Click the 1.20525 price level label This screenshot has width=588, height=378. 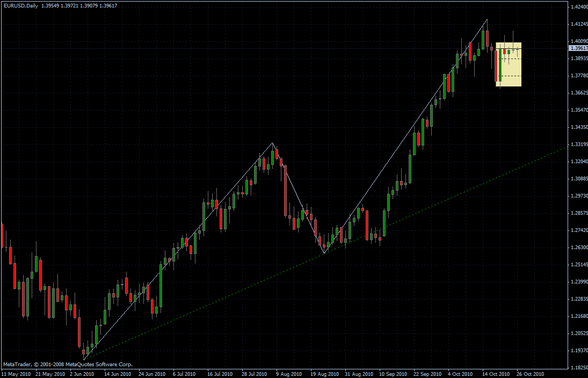pos(579,333)
